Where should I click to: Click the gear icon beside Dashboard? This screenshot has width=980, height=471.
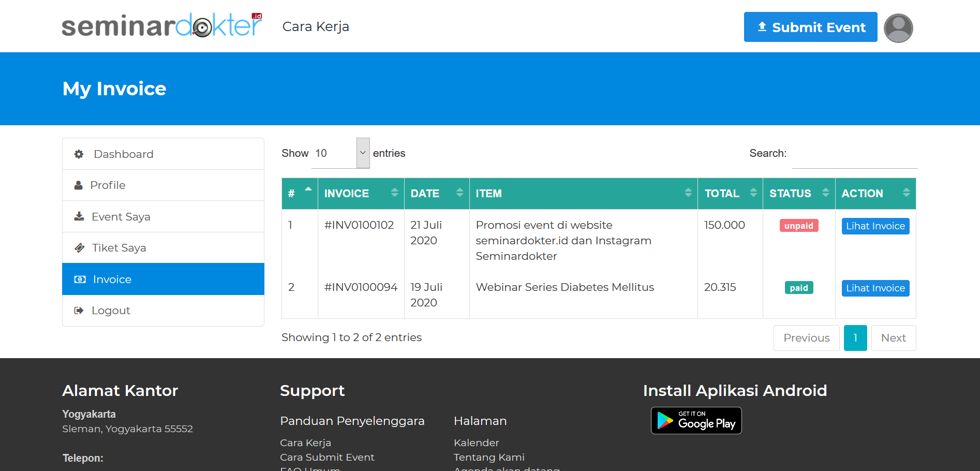pos(79,154)
